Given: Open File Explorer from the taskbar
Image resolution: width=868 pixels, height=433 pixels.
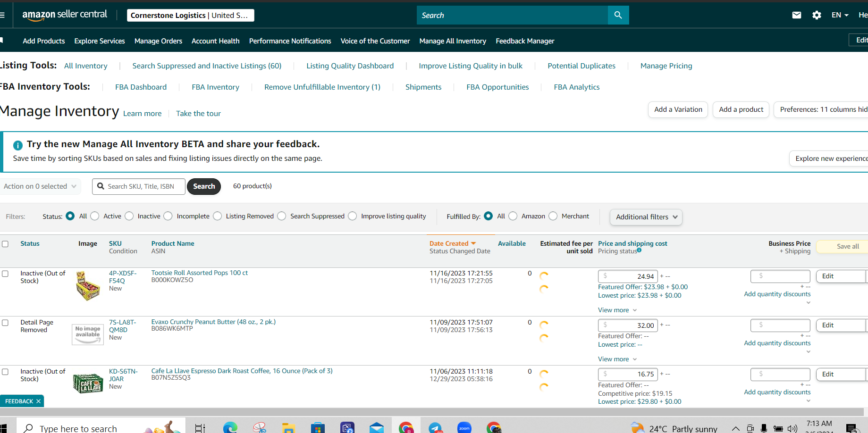Looking at the screenshot, I should (288, 428).
